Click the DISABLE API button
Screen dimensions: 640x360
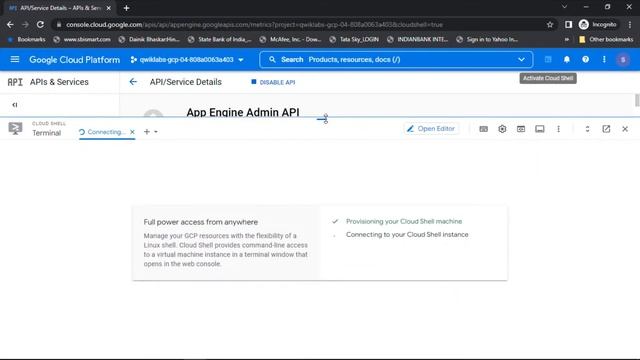[273, 82]
